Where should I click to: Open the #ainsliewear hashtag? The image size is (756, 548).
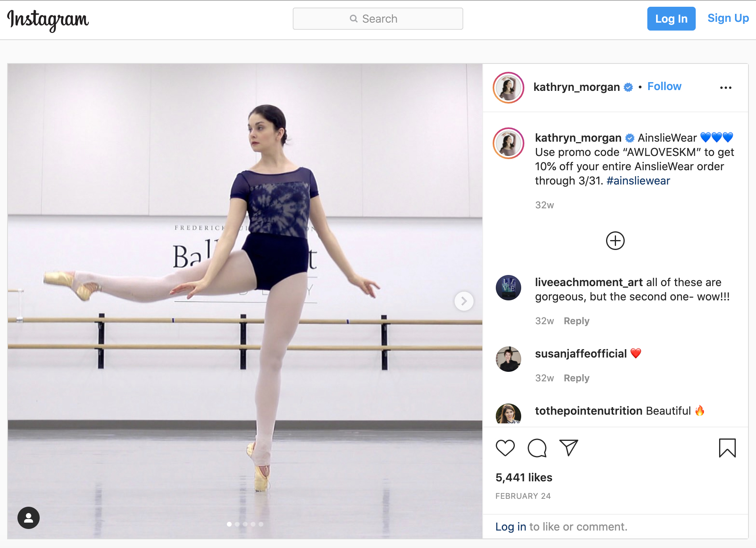638,181
